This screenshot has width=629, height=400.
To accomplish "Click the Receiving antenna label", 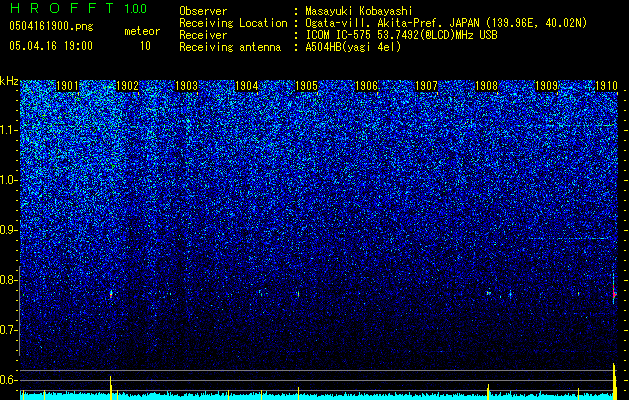I will [230, 47].
